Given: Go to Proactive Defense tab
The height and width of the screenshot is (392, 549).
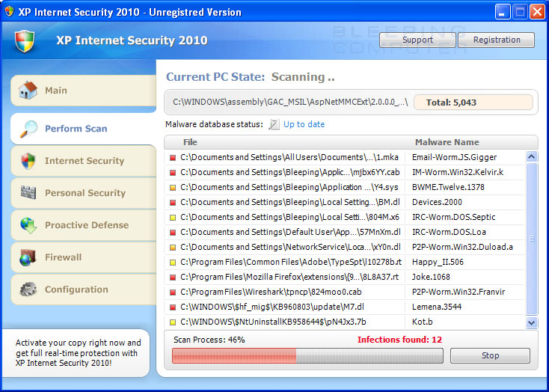Looking at the screenshot, I should pyautogui.click(x=83, y=225).
